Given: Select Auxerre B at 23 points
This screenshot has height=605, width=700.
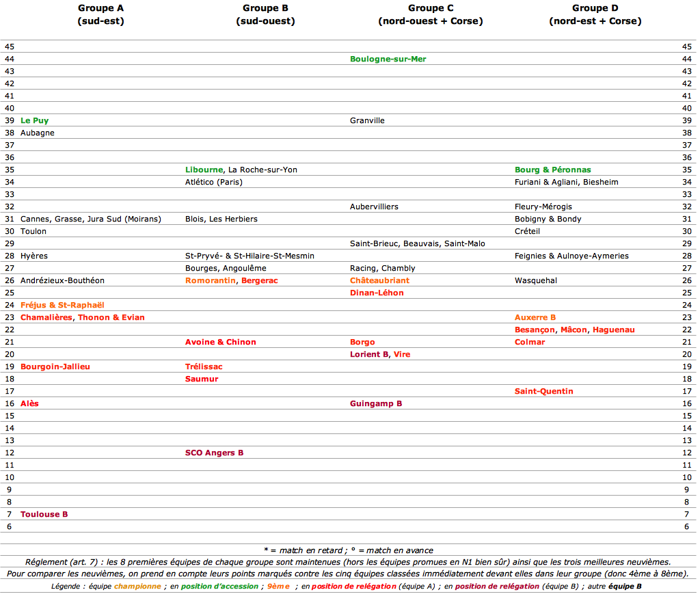Looking at the screenshot, I should click(535, 317).
